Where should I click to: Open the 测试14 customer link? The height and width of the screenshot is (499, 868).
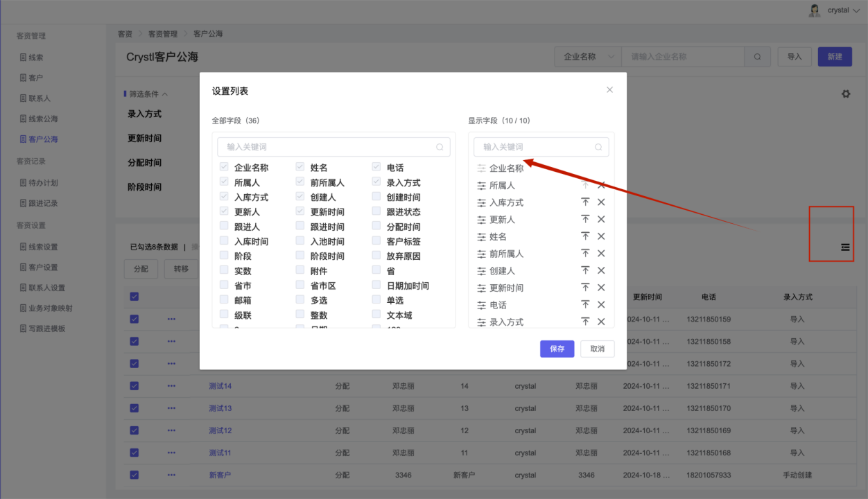(x=220, y=386)
